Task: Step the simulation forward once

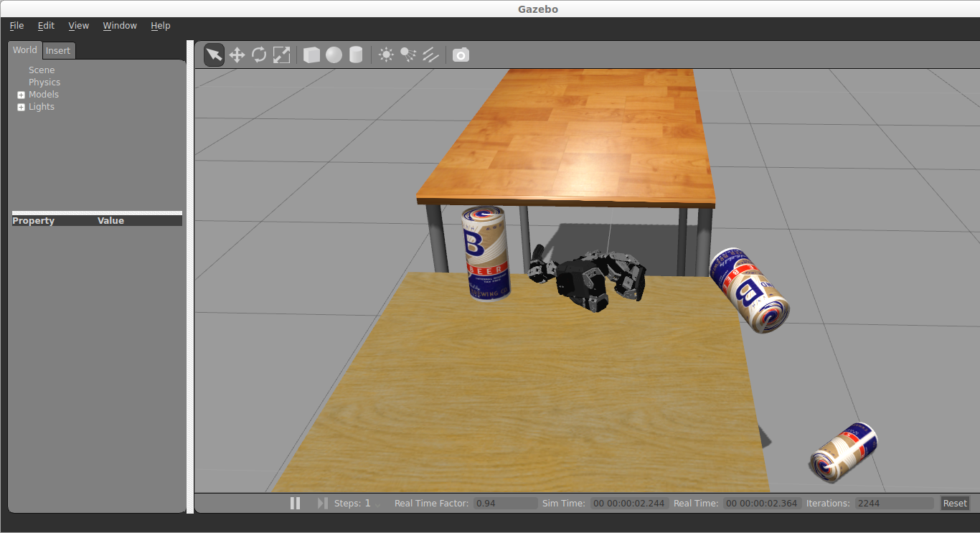Action: point(322,503)
